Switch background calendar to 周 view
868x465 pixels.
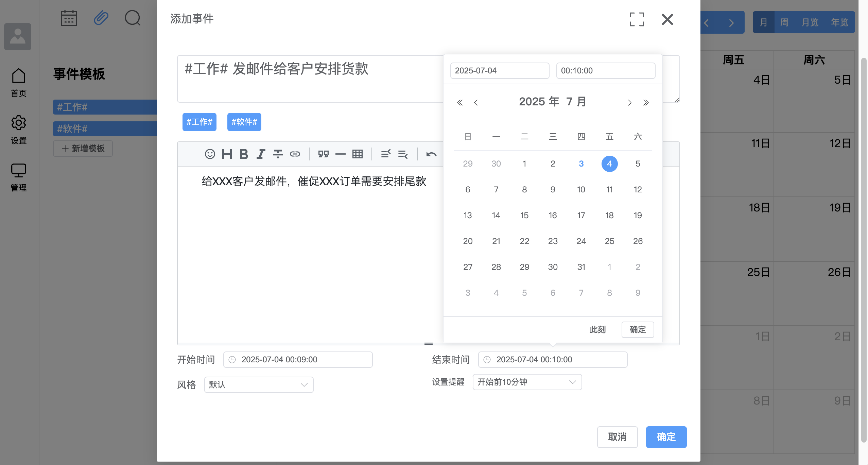(x=784, y=22)
